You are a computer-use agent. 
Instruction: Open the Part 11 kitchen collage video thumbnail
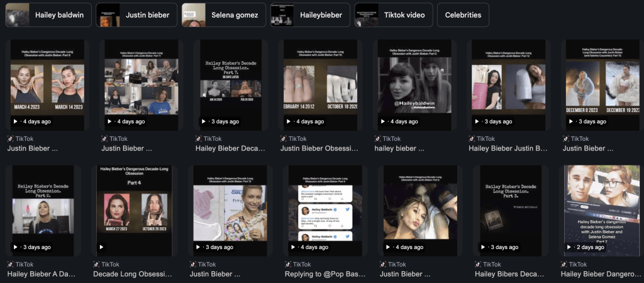[142, 85]
